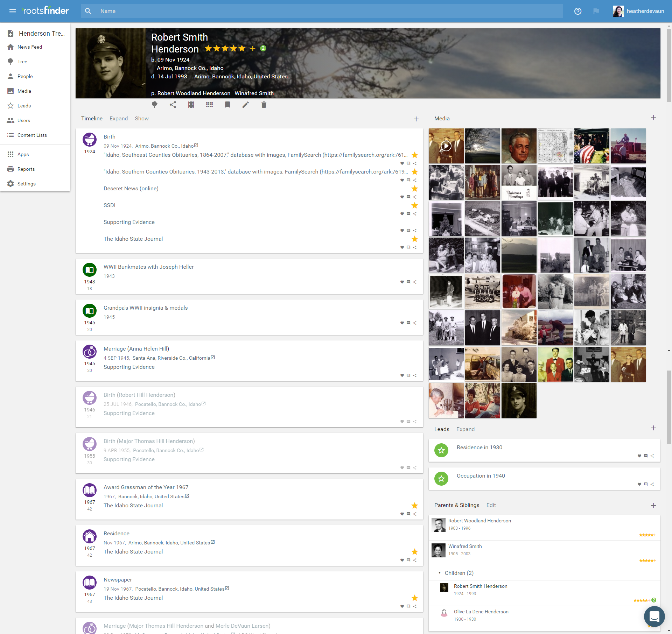Toggle the star on Deseret News source
The width and height of the screenshot is (672, 634).
pos(415,189)
